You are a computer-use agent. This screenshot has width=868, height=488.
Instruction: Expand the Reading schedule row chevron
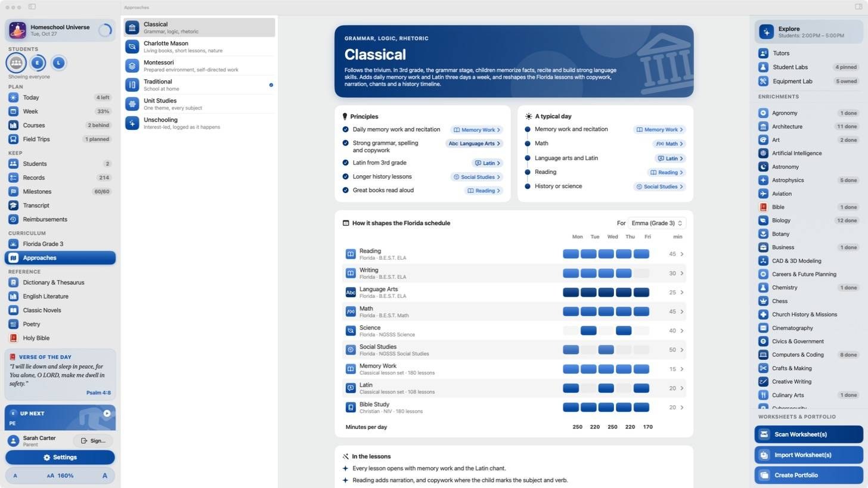point(682,254)
